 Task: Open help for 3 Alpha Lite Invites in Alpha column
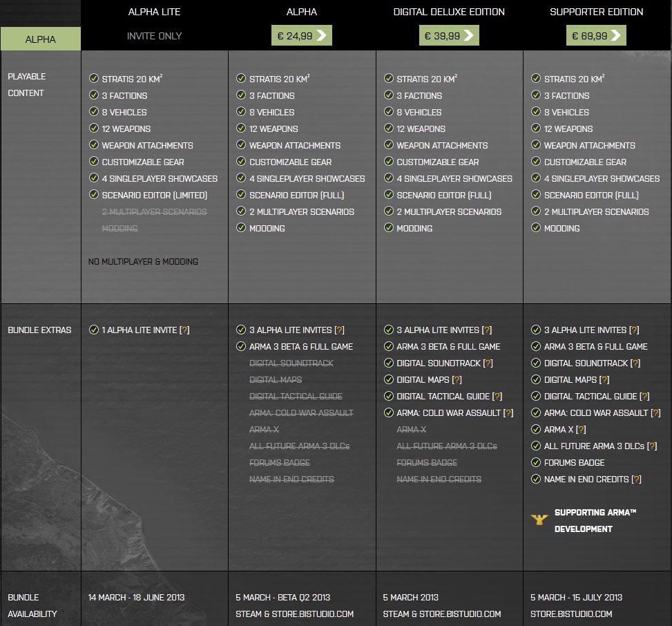(x=339, y=330)
